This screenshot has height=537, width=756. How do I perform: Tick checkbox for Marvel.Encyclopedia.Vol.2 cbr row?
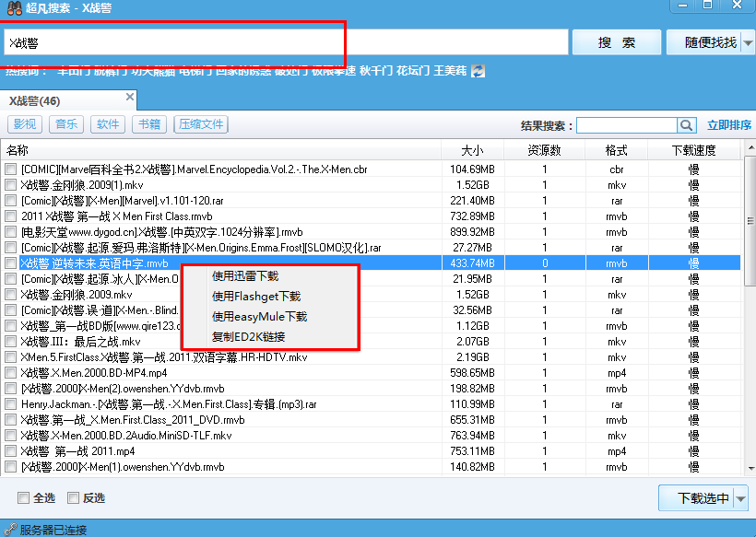tap(11, 169)
